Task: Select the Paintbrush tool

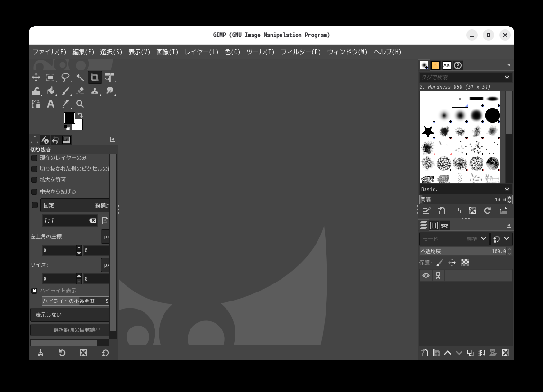Action: click(65, 91)
